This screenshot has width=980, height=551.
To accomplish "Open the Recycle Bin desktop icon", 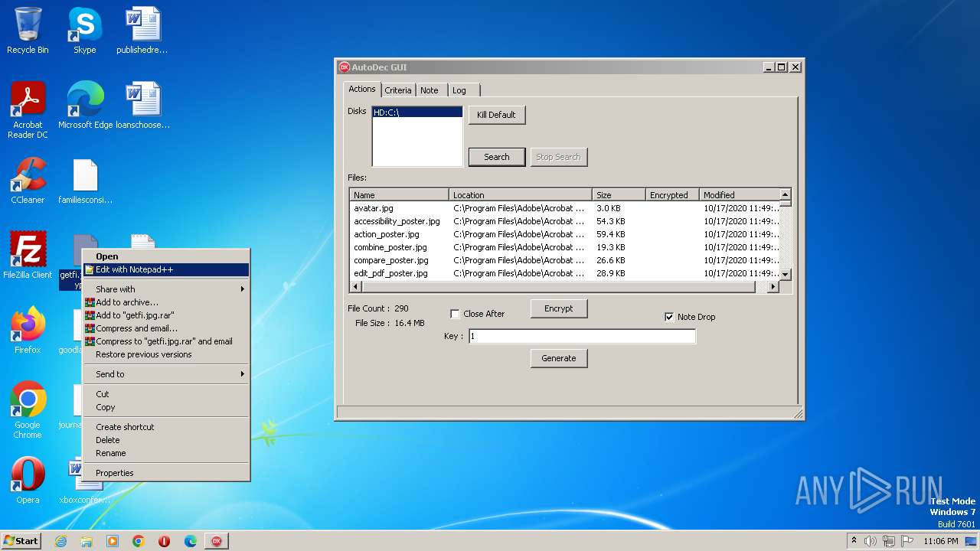I will 28,31.
